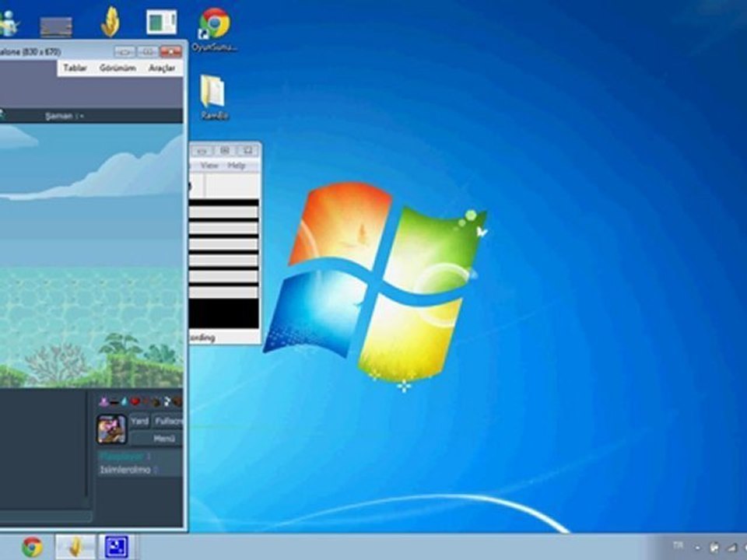
Task: Click the white arrow icon in game panel
Action: click(x=167, y=402)
